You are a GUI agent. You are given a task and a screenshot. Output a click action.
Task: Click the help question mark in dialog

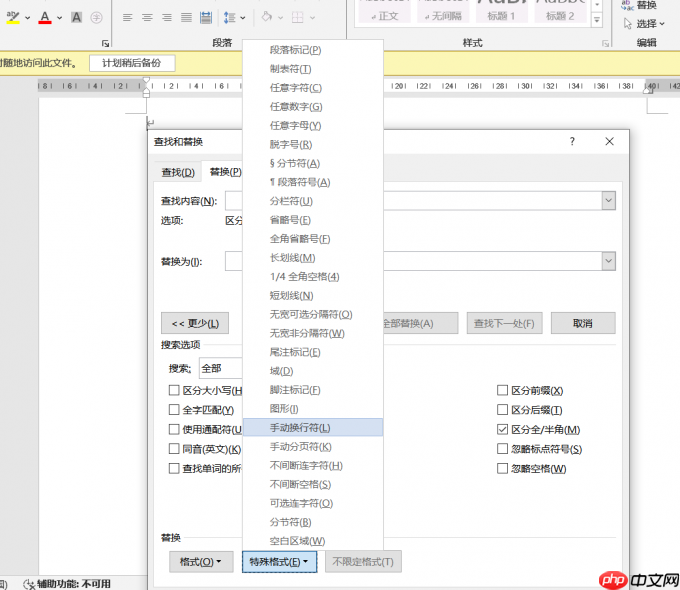[x=572, y=141]
